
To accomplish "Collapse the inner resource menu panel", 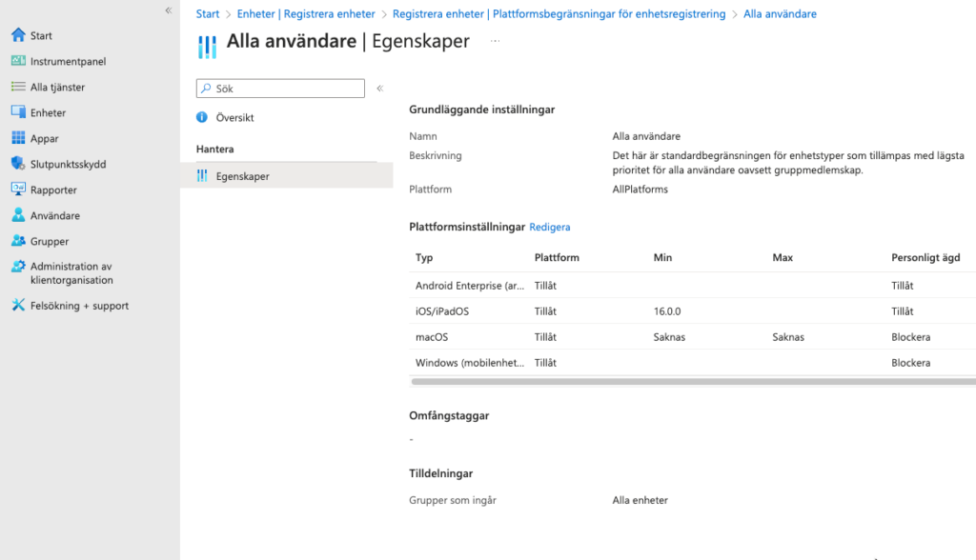I will point(379,89).
